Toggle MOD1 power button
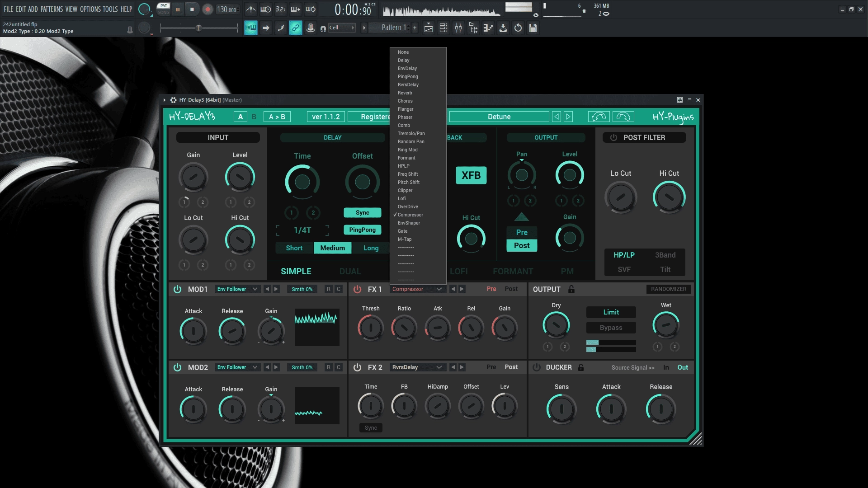This screenshot has width=868, height=488. pyautogui.click(x=178, y=289)
